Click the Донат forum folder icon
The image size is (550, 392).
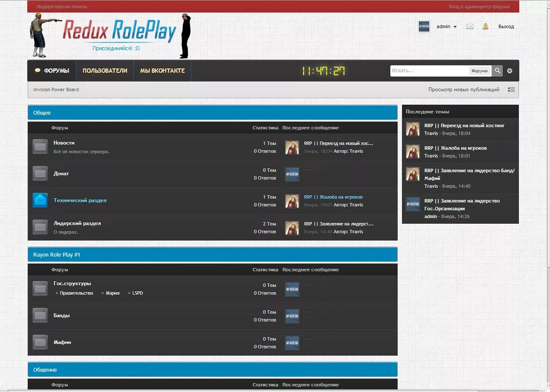(x=40, y=174)
